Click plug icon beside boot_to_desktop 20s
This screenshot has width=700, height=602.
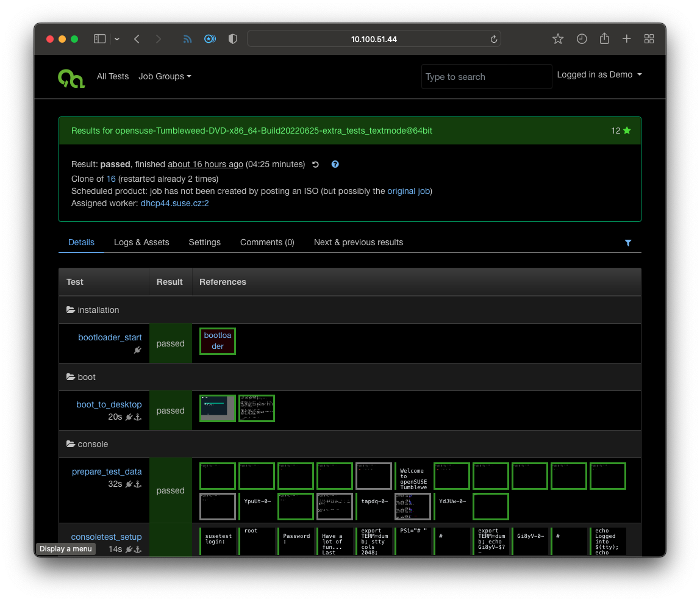(129, 417)
